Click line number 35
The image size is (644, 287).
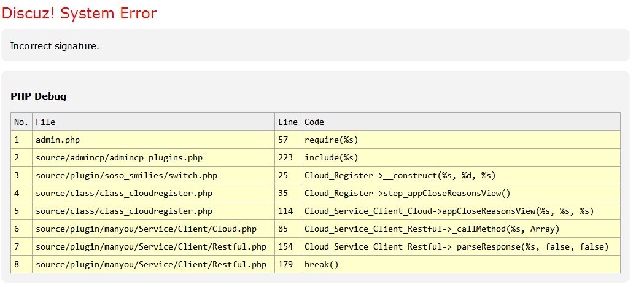coord(287,193)
